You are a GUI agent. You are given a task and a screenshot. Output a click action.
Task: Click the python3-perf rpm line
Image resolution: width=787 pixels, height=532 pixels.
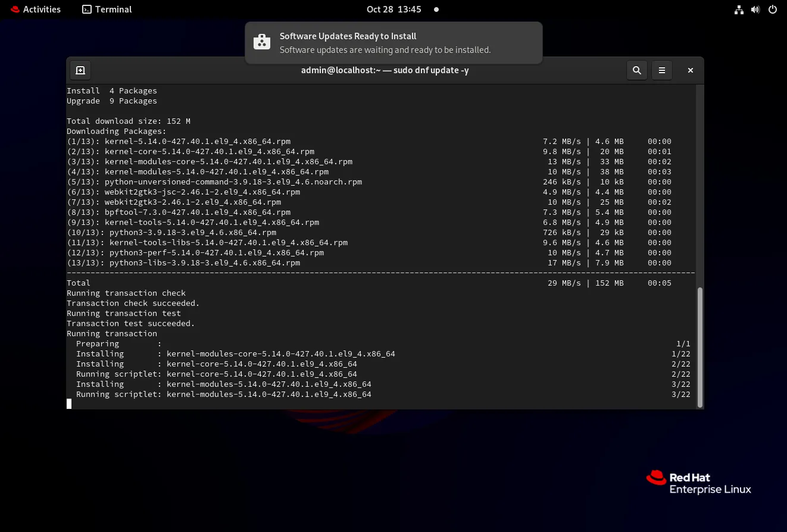[x=369, y=252]
